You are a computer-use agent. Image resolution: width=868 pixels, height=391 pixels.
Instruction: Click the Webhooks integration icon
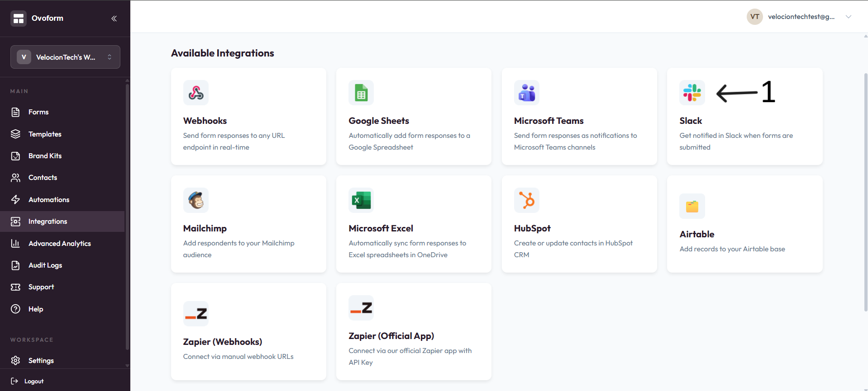point(196,93)
